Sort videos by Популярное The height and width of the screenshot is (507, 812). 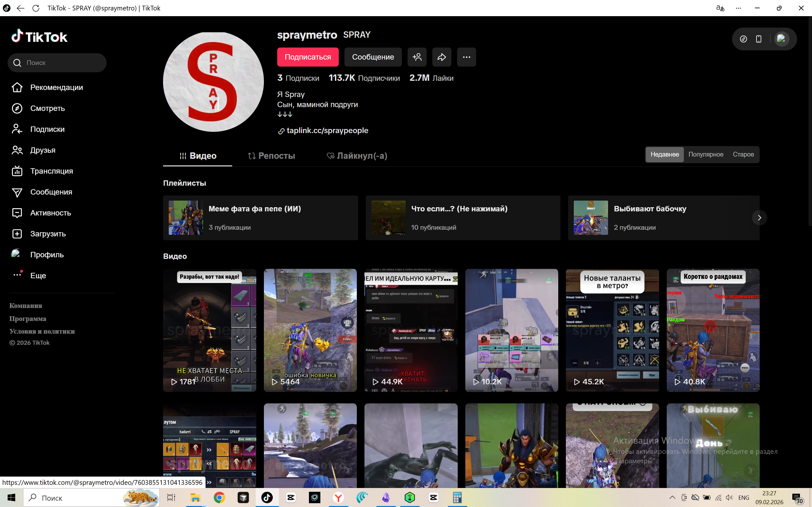pyautogui.click(x=706, y=154)
